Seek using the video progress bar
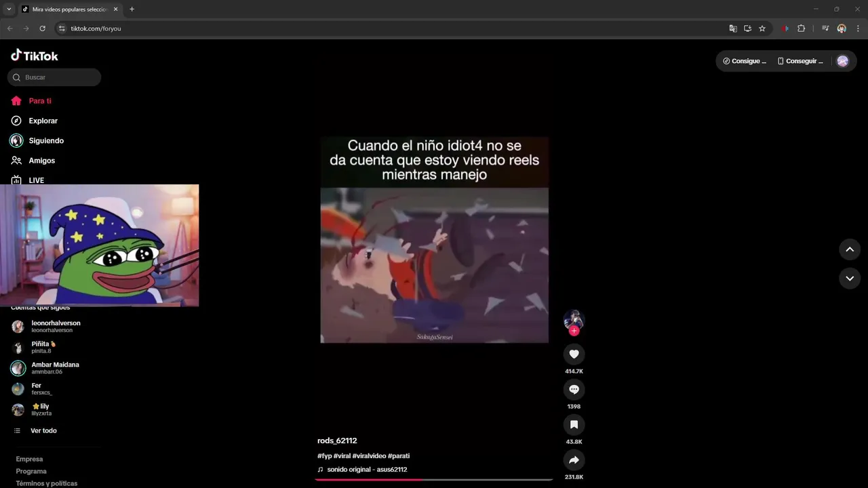The width and height of the screenshot is (868, 488). point(434,479)
